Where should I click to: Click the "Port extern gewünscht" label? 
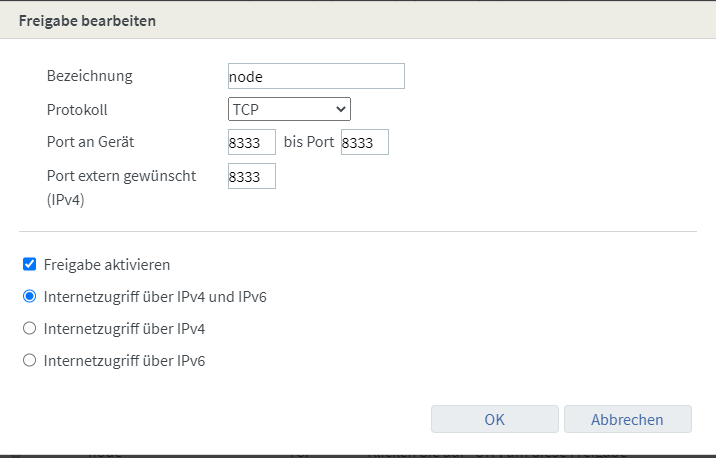tap(121, 176)
